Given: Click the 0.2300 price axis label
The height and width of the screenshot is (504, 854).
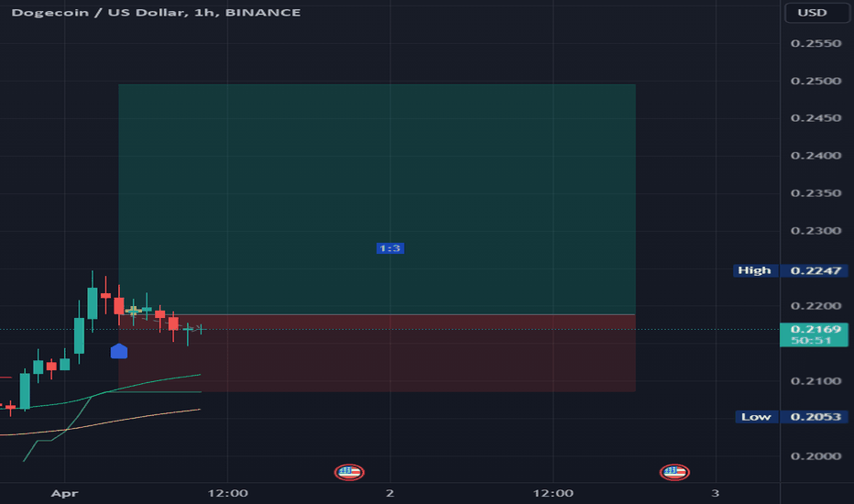Looking at the screenshot, I should pyautogui.click(x=816, y=231).
